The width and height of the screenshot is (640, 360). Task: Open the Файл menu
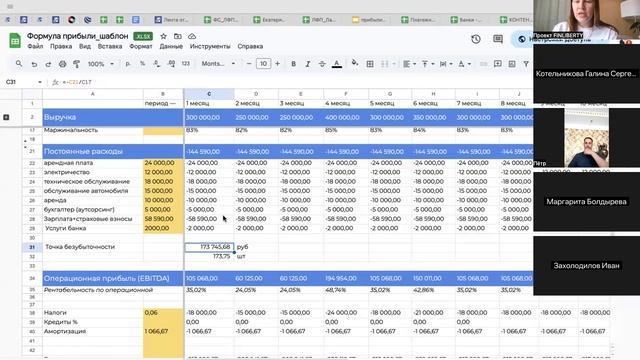point(35,46)
